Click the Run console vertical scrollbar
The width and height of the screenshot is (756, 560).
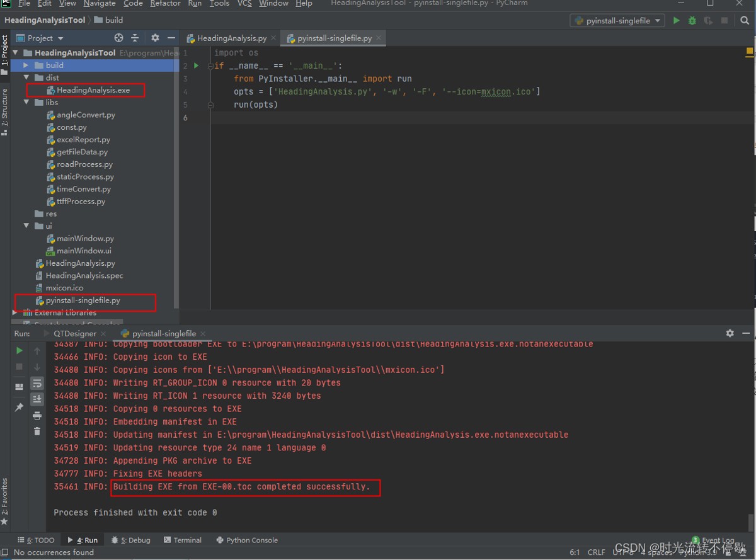pyautogui.click(x=750, y=522)
